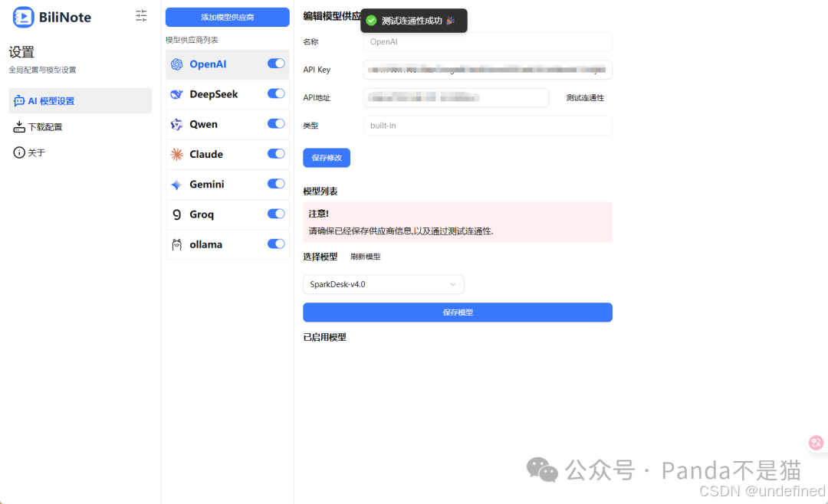Screen dimensions: 828x504
Task: Click the 选择模型 label
Action: click(x=320, y=257)
